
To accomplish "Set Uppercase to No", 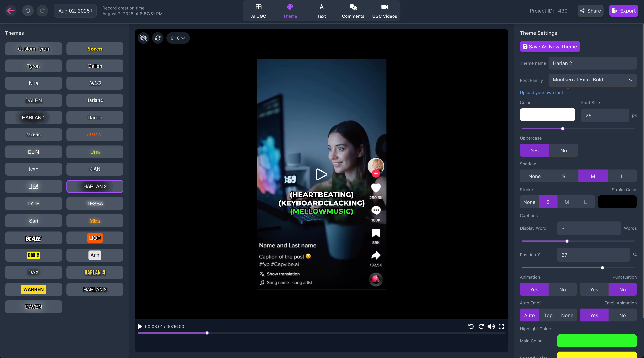I will pyautogui.click(x=563, y=150).
